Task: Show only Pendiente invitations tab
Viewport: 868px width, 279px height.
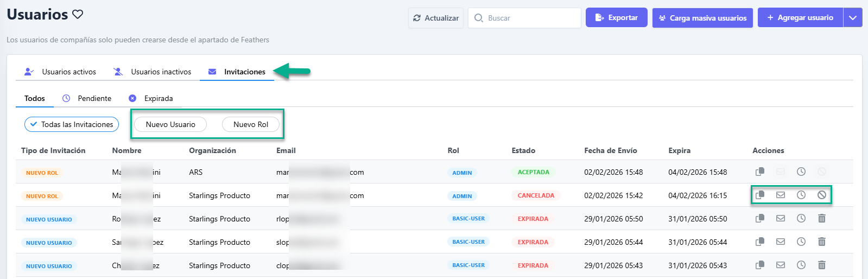Action: [87, 98]
